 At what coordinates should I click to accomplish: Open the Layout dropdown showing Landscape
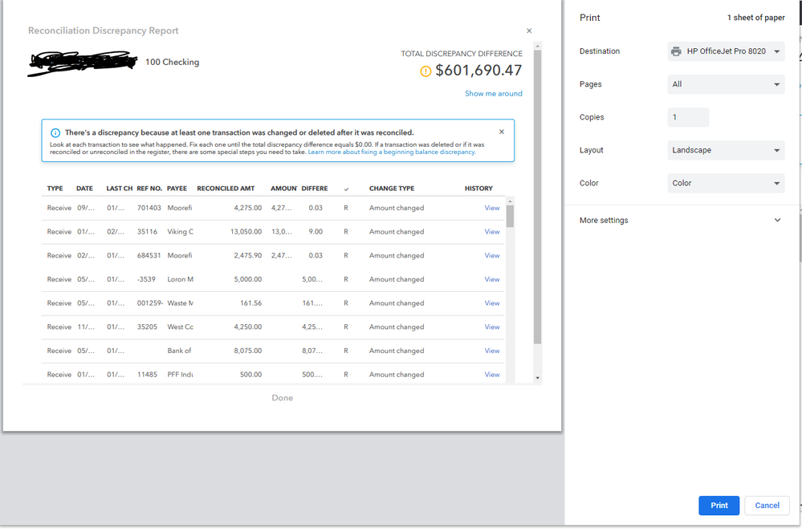tap(726, 150)
